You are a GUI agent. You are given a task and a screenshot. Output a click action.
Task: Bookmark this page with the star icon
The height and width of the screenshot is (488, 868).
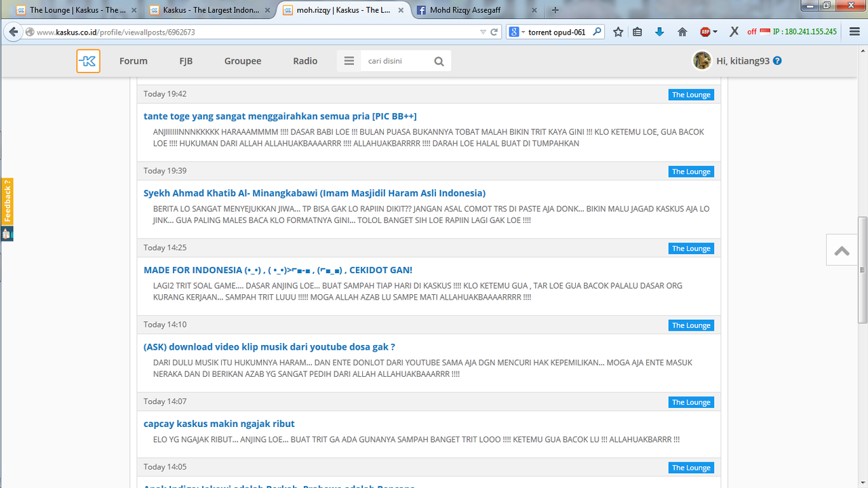[x=618, y=32]
